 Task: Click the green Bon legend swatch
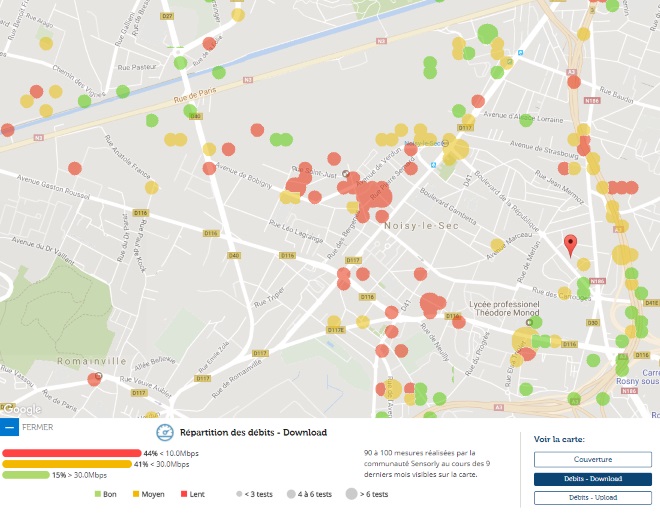[98, 494]
